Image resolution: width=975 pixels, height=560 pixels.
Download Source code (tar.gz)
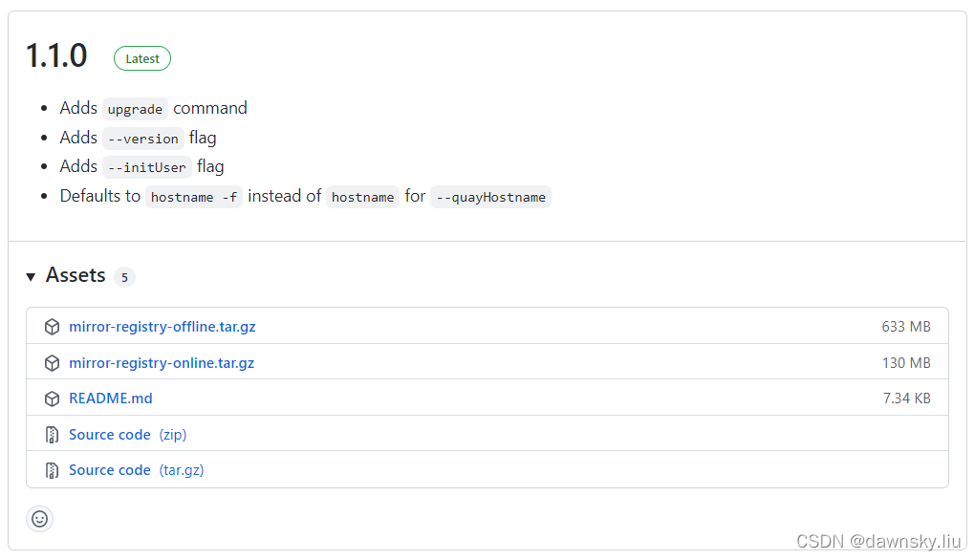pos(136,470)
